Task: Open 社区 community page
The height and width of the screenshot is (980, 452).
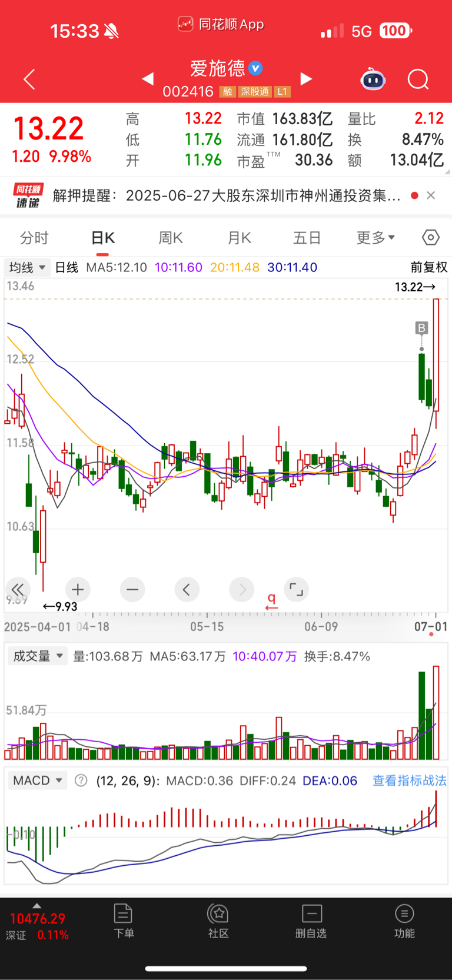Action: 218,921
